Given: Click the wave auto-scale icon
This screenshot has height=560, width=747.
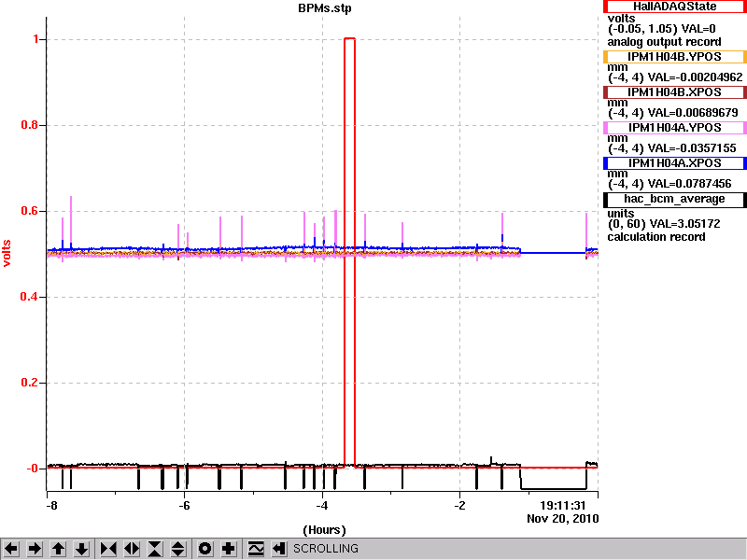Looking at the screenshot, I should 256,549.
